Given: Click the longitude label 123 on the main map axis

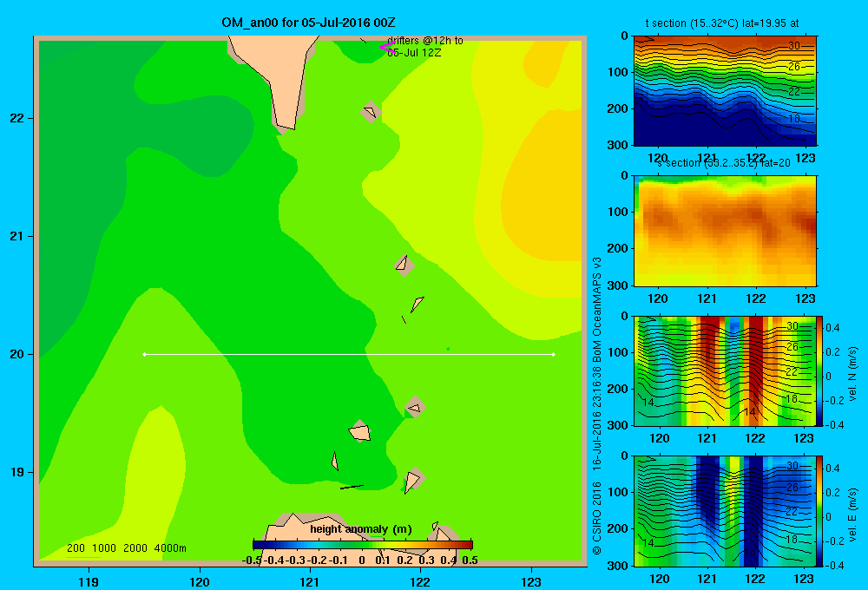Looking at the screenshot, I should [531, 581].
